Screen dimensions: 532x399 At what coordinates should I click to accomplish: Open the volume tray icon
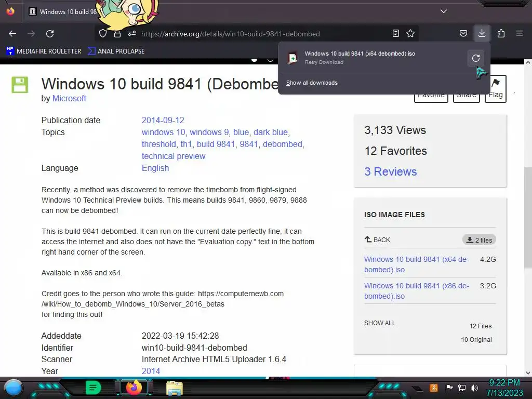pos(474,388)
